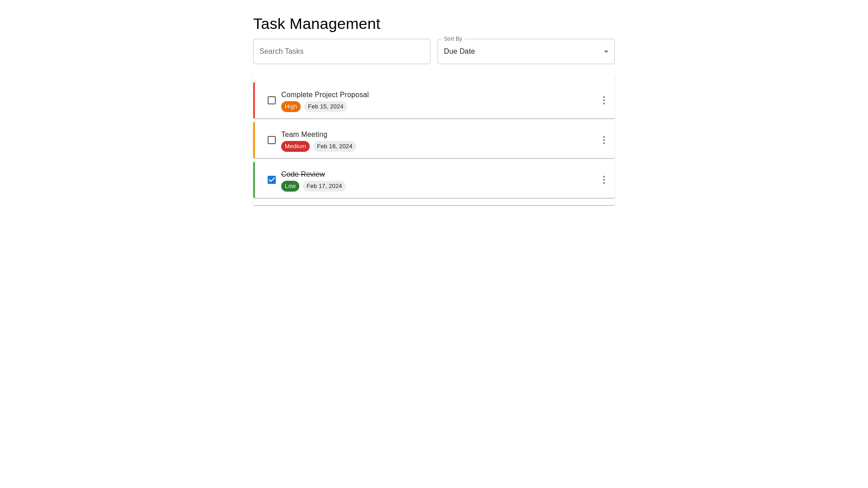Click the crossed-out Code Review title
Viewport: 868px width, 488px height.
click(x=303, y=174)
